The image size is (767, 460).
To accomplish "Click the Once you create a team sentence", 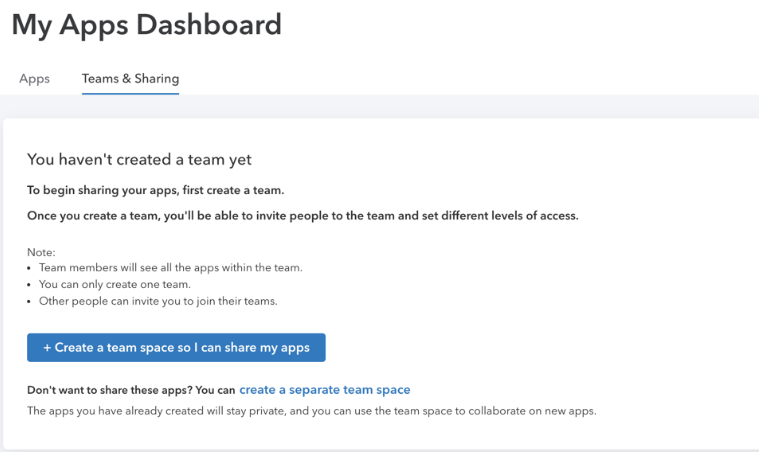I will 302,216.
